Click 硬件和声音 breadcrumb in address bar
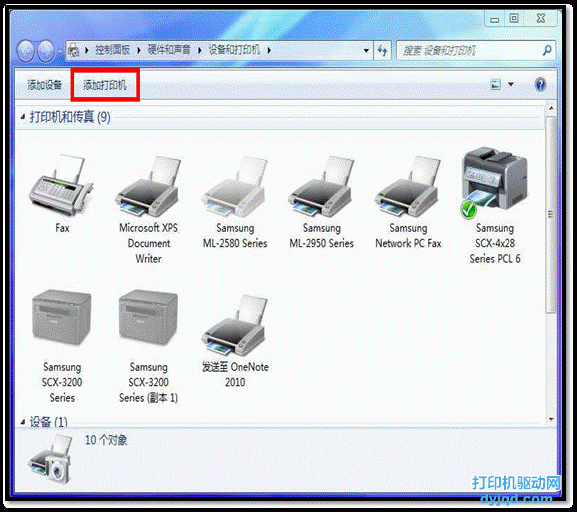 (169, 50)
